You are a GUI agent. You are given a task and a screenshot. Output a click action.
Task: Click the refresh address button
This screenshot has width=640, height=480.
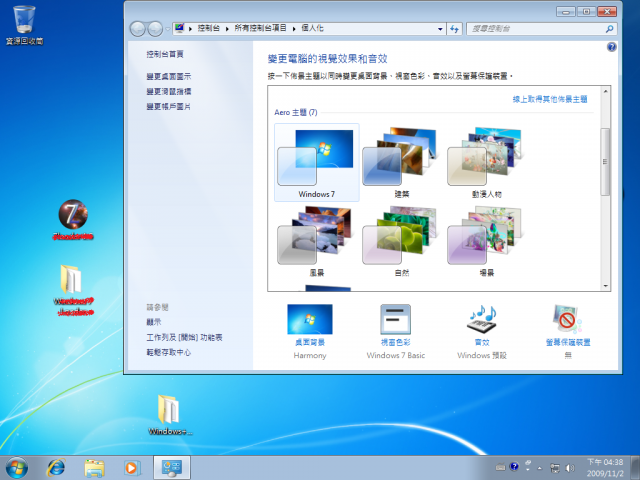(454, 29)
